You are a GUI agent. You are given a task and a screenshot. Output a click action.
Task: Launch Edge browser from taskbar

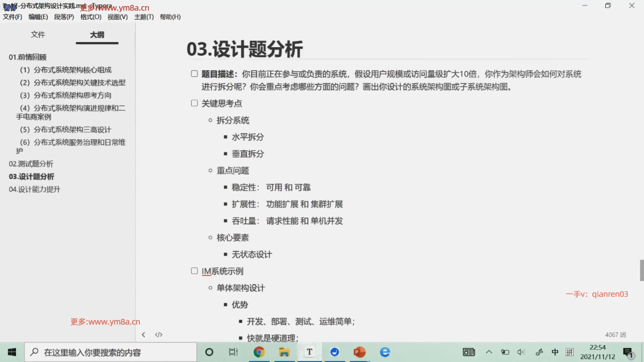pos(385,352)
